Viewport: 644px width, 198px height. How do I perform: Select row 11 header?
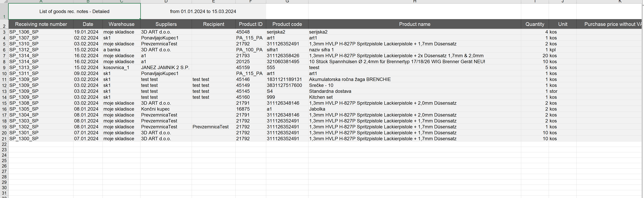4,80
